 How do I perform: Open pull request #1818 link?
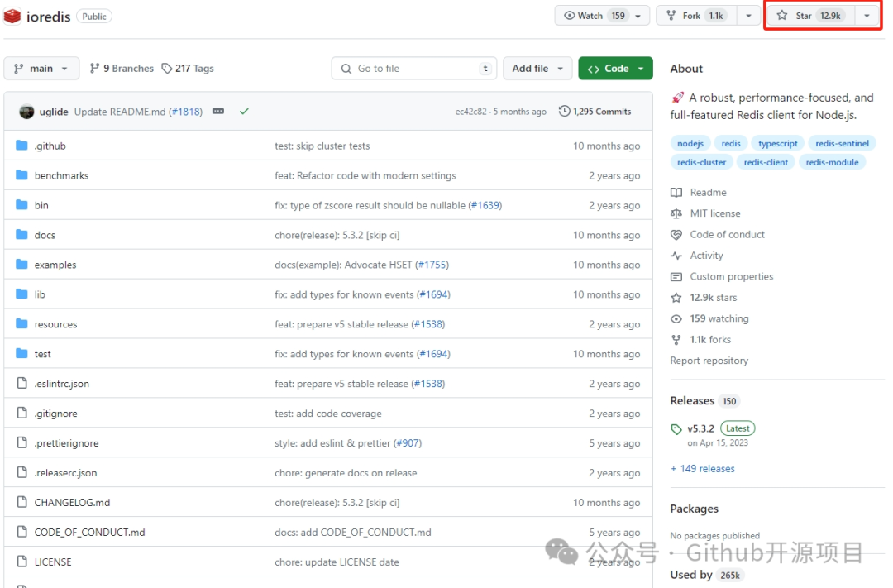point(186,112)
